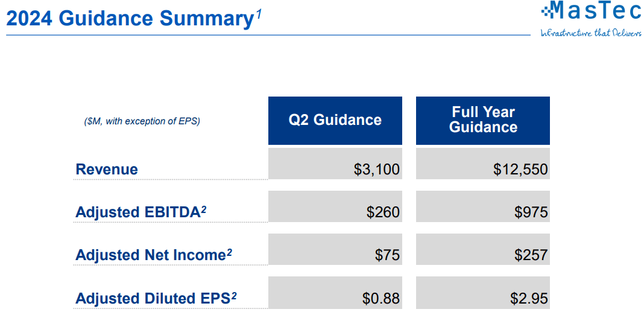
Task: Select the Q2 revenue cell showing $3,100
Action: pos(377,170)
